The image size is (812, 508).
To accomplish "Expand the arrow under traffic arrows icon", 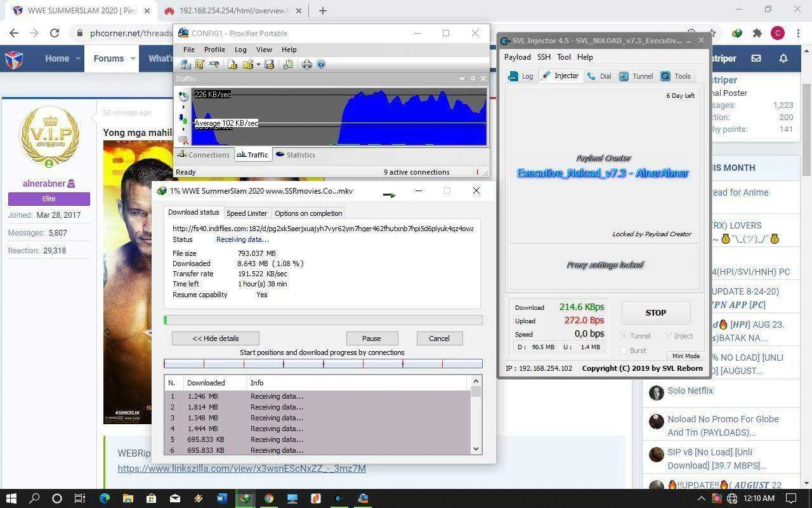I will pyautogui.click(x=183, y=130).
